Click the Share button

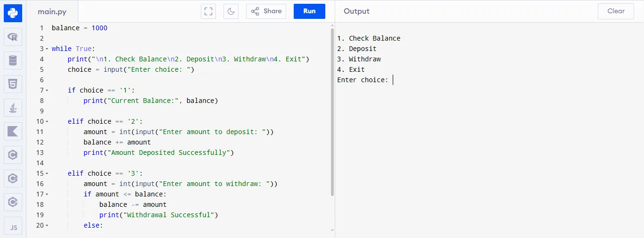[x=266, y=11]
